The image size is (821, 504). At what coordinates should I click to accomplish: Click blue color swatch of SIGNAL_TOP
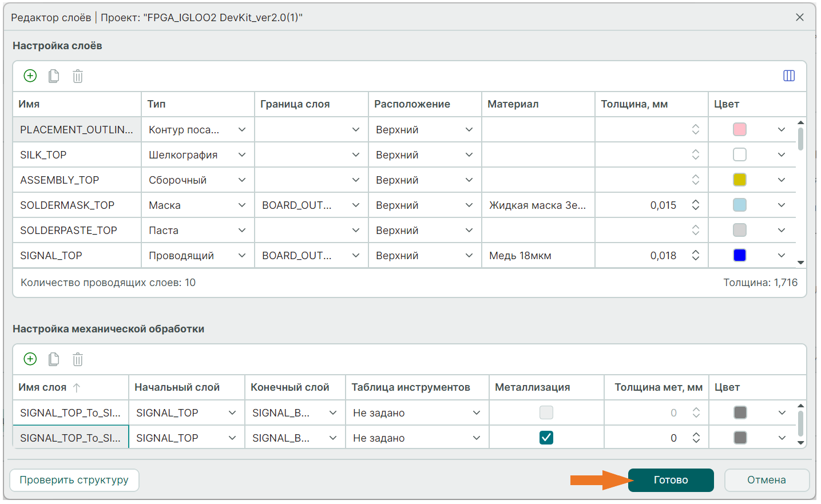point(740,255)
